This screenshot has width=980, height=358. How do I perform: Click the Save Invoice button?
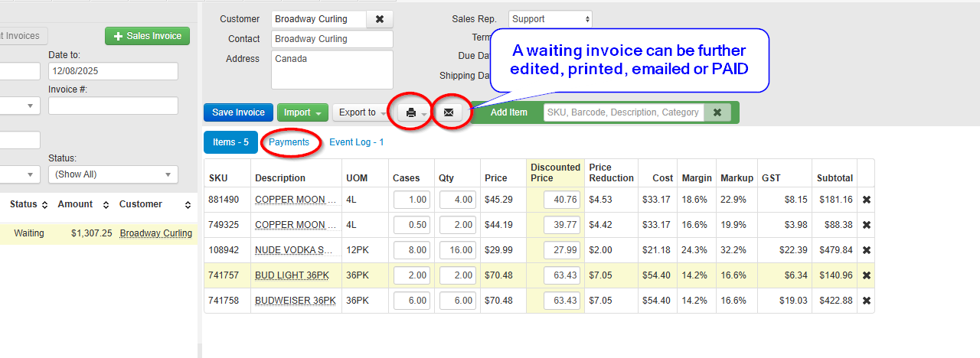(x=238, y=112)
